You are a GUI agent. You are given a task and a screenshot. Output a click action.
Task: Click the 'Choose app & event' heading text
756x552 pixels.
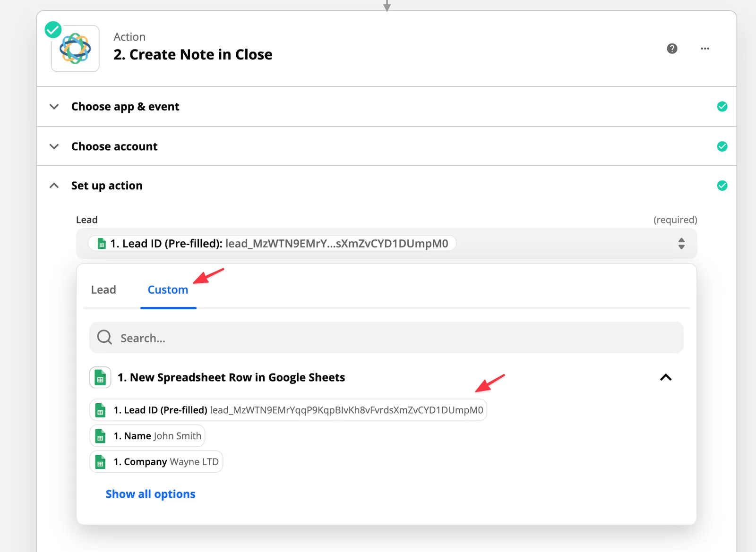(x=125, y=107)
